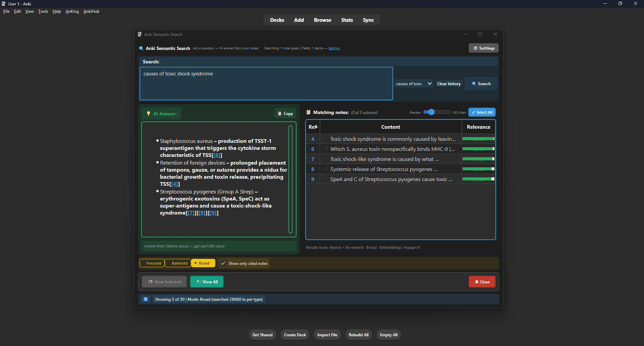Open the Settings link in header
Screen dimensions: 644x346
[x=334, y=48]
